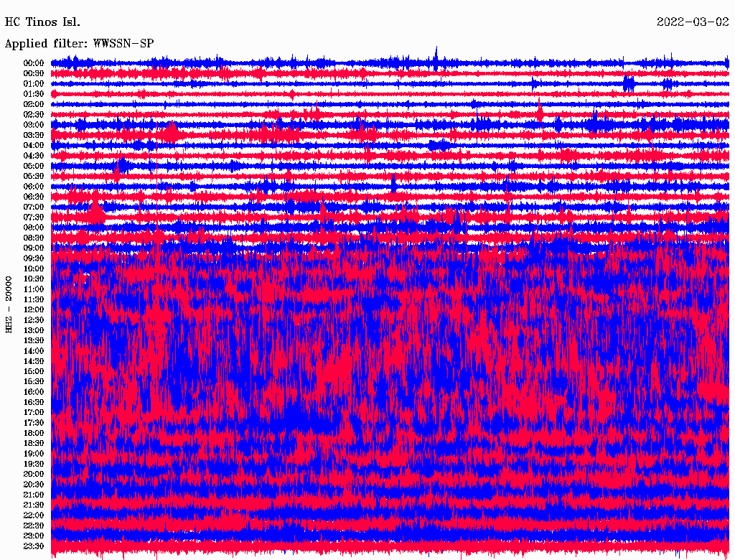Select the 09:30 time label

coord(34,258)
